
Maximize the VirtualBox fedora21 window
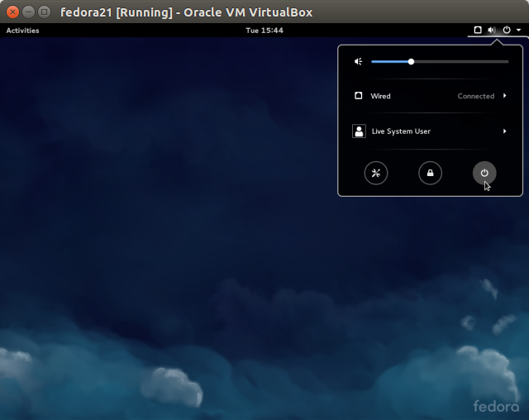(x=44, y=12)
